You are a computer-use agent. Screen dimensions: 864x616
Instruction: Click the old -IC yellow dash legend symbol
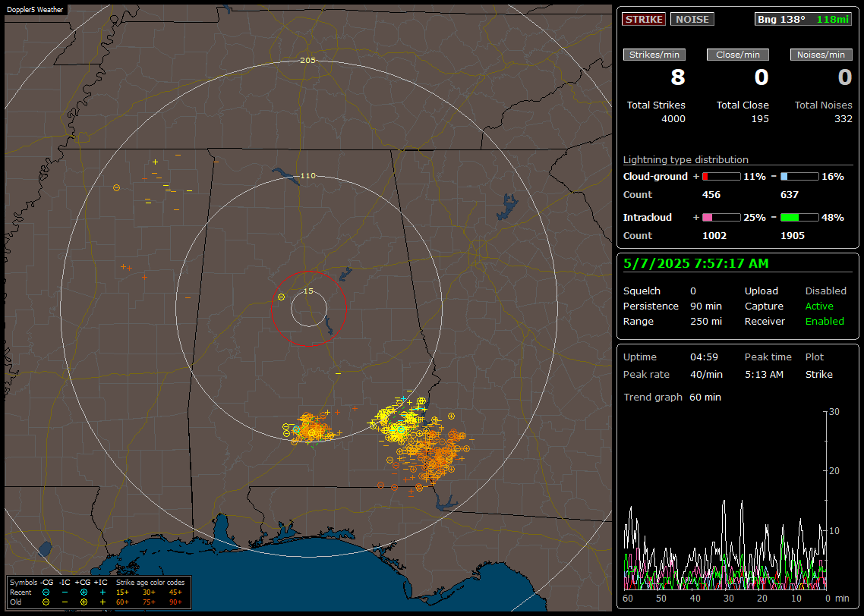tap(65, 602)
